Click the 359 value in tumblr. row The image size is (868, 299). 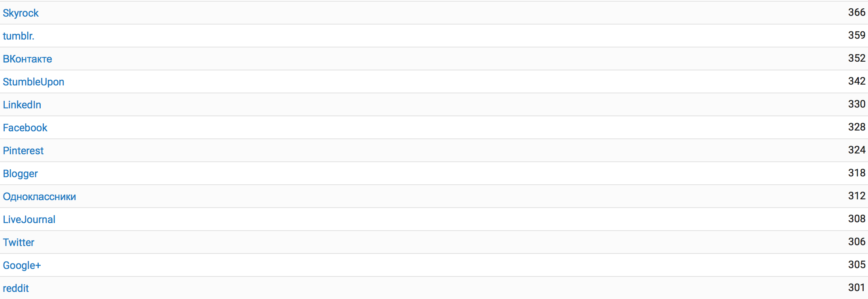[x=857, y=35]
